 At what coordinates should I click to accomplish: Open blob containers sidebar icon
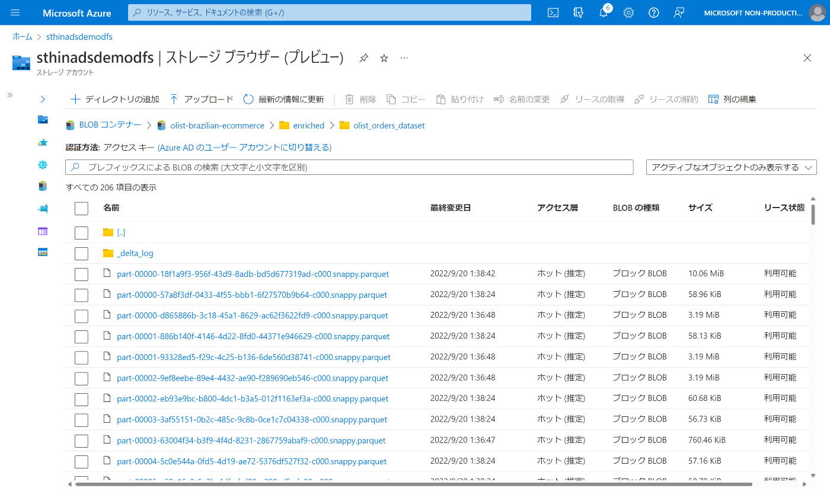pyautogui.click(x=43, y=186)
